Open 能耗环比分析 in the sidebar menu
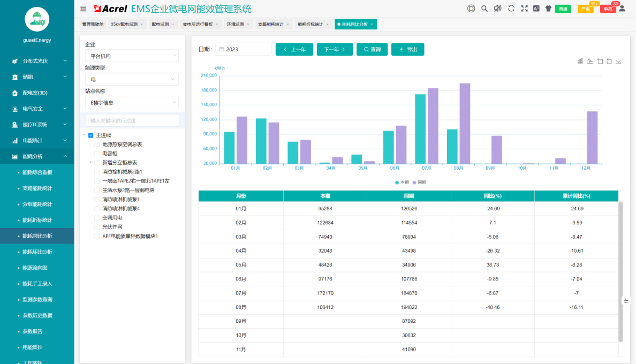This screenshot has height=364, width=636. (37, 252)
